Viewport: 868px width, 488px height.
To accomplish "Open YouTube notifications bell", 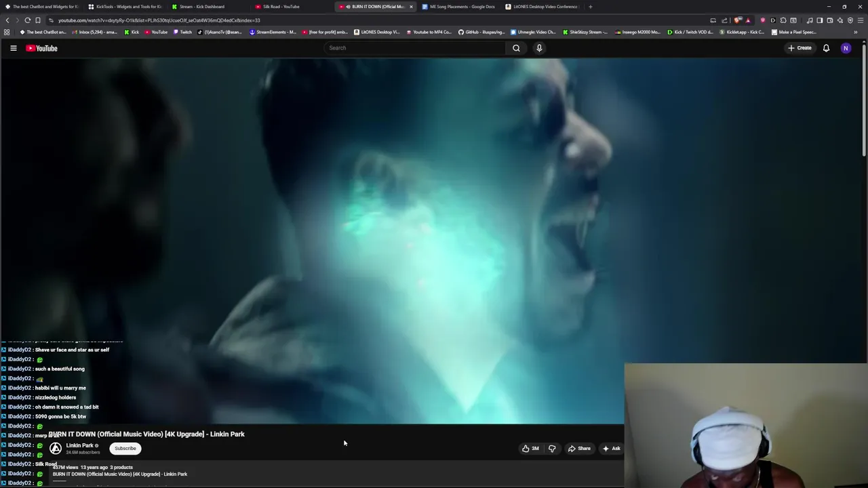I will (x=826, y=48).
